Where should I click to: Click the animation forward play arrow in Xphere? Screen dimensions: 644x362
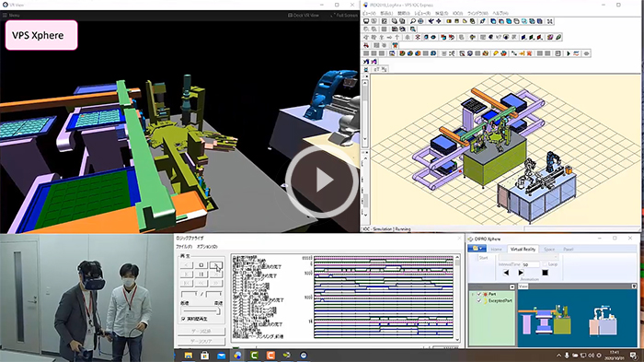coord(521,273)
